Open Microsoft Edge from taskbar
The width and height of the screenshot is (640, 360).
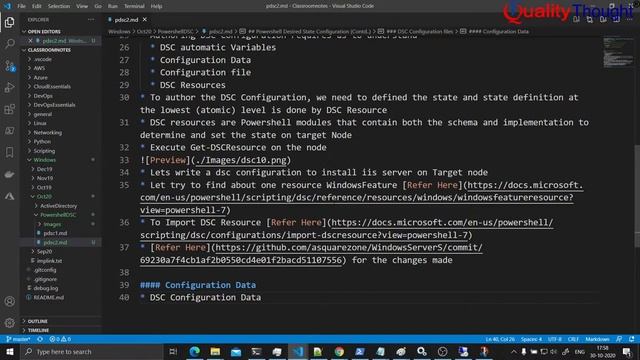pos(195,351)
